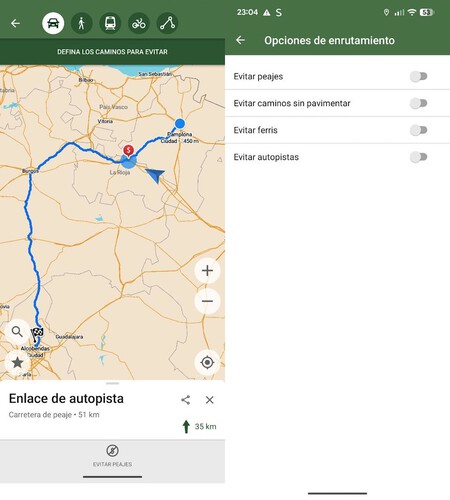Center map on my location
The image size is (450, 500).
pyautogui.click(x=207, y=362)
